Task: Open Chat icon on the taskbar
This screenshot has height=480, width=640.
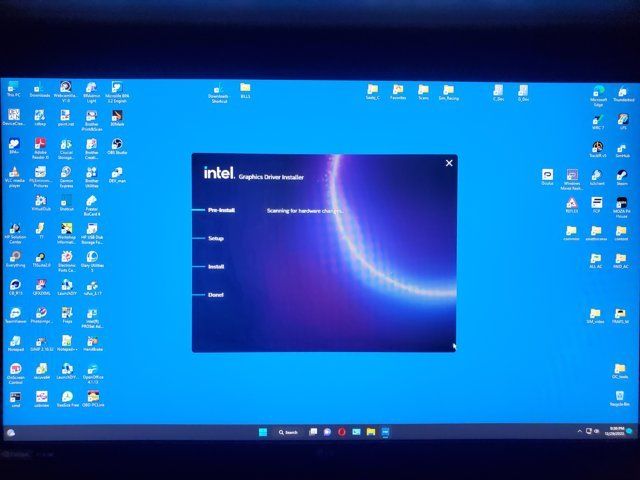Action: tap(327, 432)
